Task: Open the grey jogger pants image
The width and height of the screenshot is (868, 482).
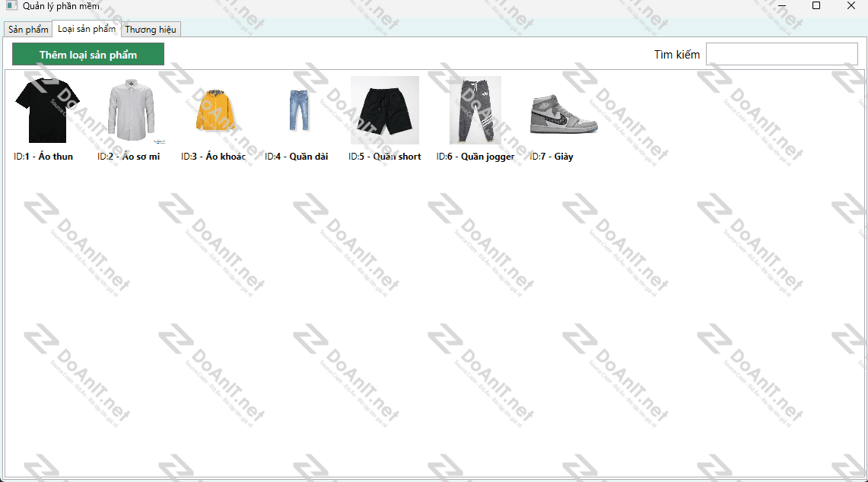Action: pyautogui.click(x=475, y=110)
